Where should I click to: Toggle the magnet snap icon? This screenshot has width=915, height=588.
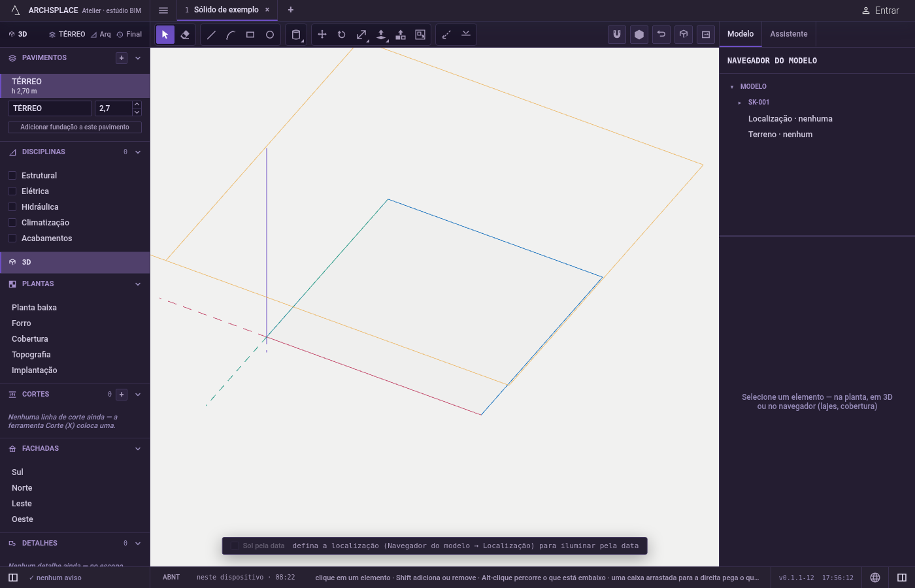617,35
